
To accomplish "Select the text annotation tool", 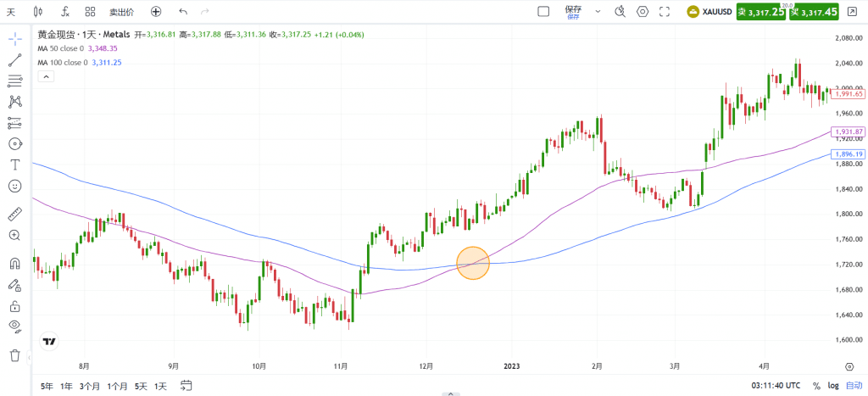I will coord(15,165).
